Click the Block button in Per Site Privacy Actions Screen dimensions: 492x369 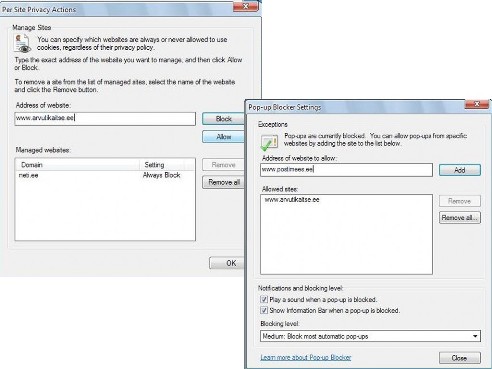click(223, 119)
